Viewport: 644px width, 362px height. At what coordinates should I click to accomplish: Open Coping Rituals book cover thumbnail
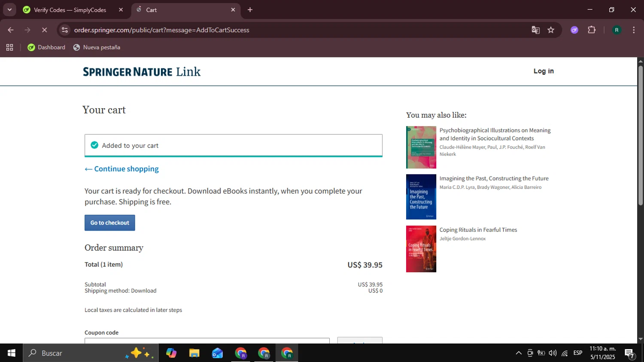pos(421,249)
